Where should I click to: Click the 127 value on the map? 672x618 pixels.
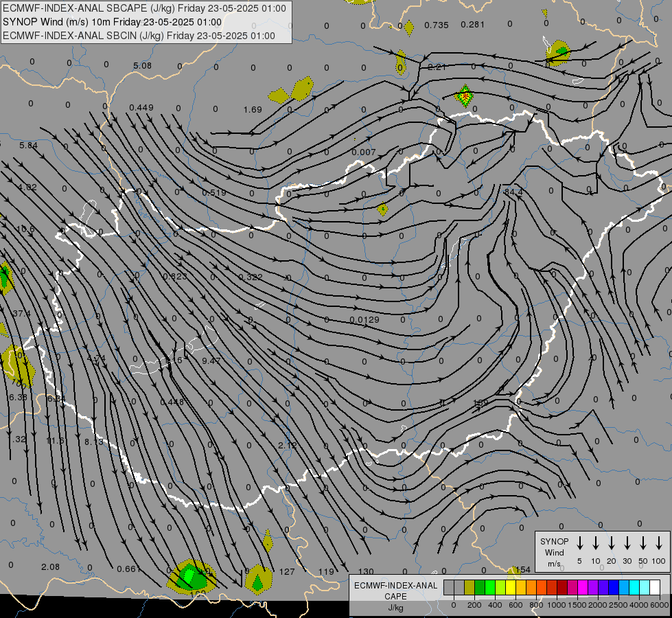coord(287,572)
